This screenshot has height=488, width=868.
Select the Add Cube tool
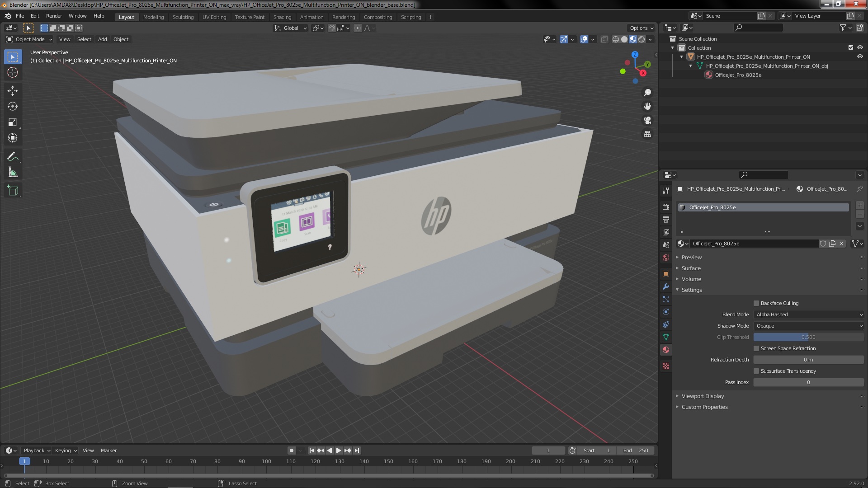tap(13, 191)
